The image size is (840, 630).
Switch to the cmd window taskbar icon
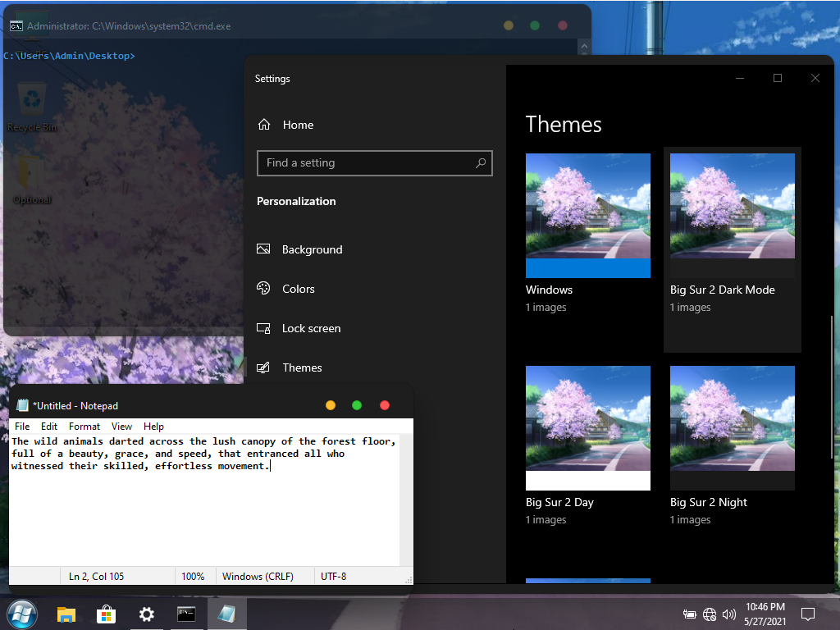tap(186, 614)
